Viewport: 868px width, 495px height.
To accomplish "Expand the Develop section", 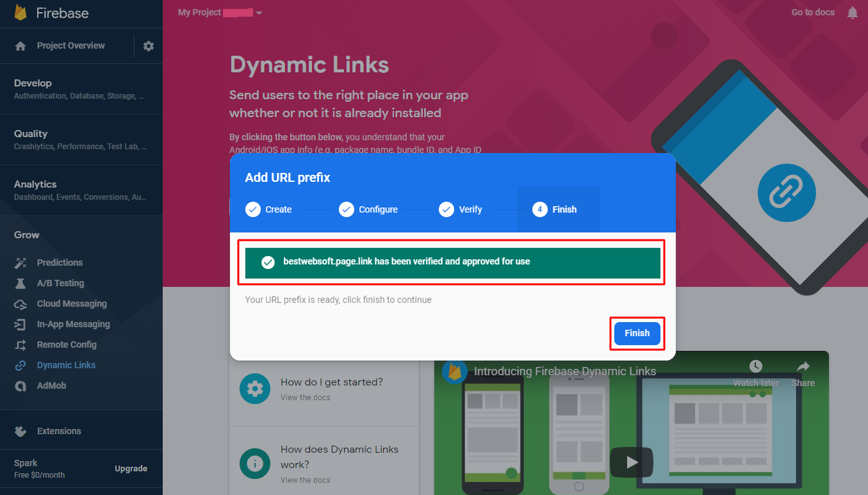I will click(x=81, y=89).
